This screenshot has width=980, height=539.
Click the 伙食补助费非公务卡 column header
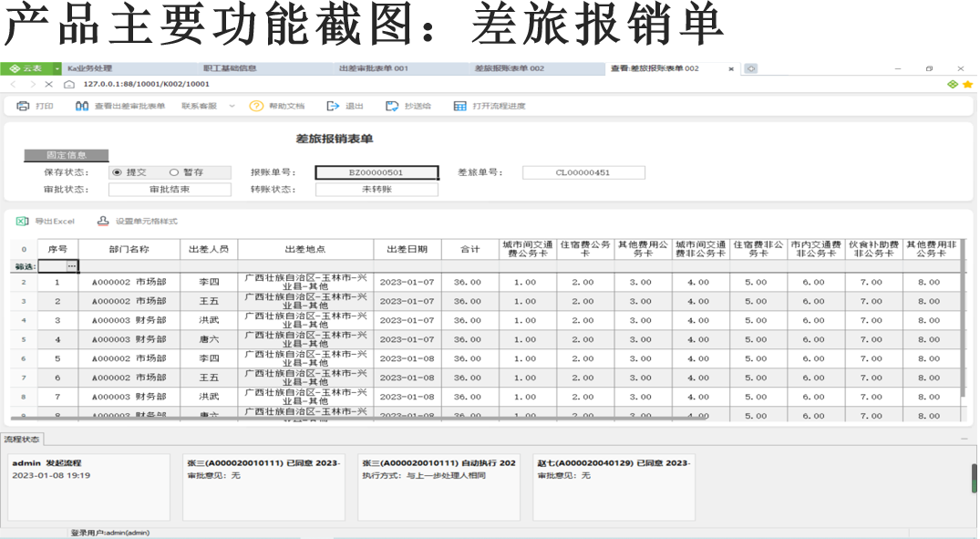pyautogui.click(x=873, y=250)
